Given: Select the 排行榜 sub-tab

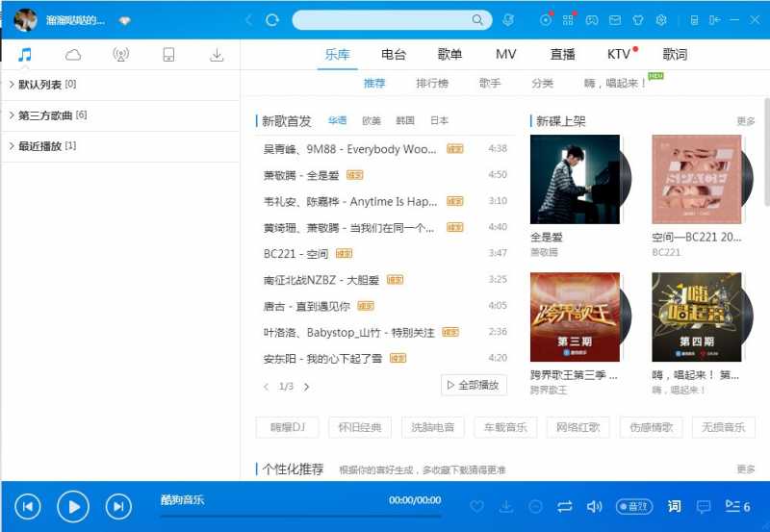Looking at the screenshot, I should pos(431,84).
